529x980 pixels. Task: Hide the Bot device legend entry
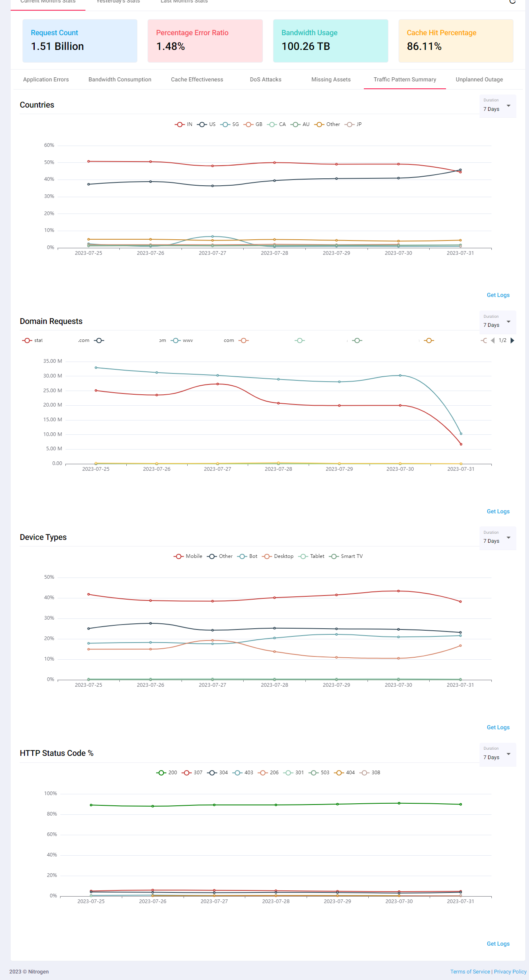pyautogui.click(x=248, y=556)
